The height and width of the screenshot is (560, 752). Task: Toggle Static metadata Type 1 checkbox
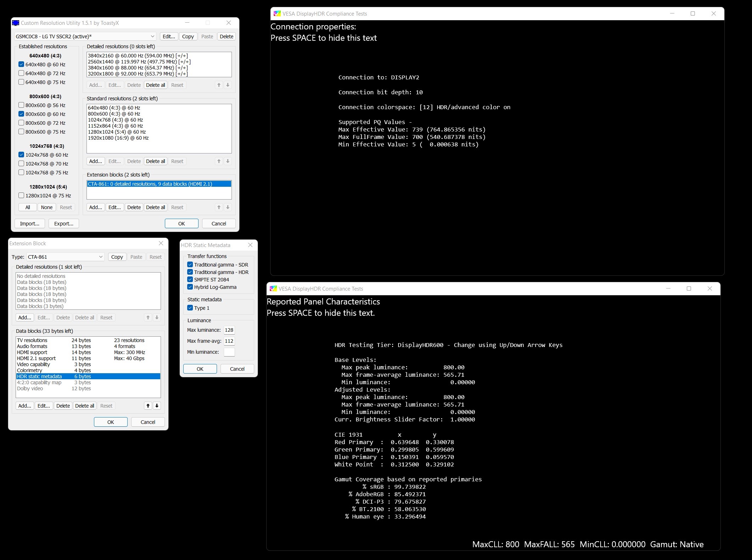click(190, 308)
